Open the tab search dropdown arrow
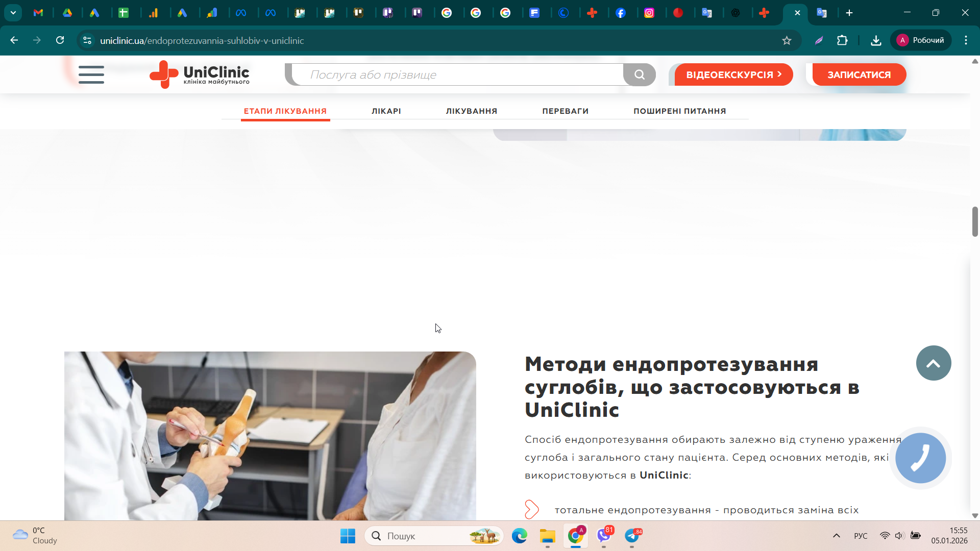This screenshot has width=980, height=551. 13,13
